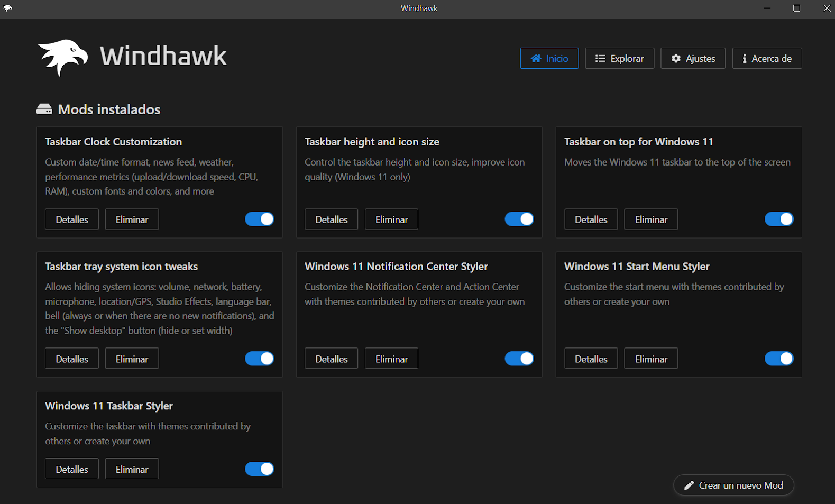The width and height of the screenshot is (835, 504).
Task: Open Detalles for Taskbar tray system icon tweaks
Action: pyautogui.click(x=72, y=359)
